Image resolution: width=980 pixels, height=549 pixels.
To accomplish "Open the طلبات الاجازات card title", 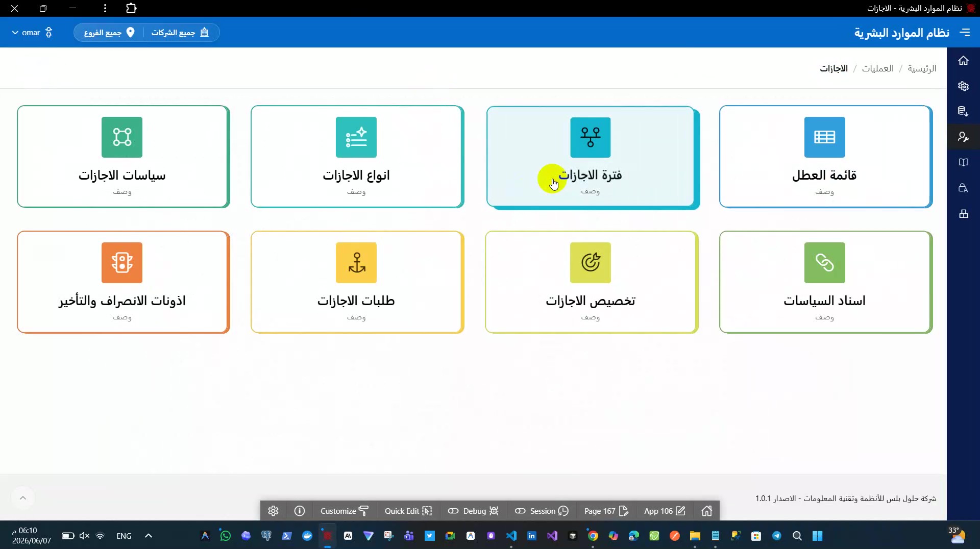I will click(356, 301).
